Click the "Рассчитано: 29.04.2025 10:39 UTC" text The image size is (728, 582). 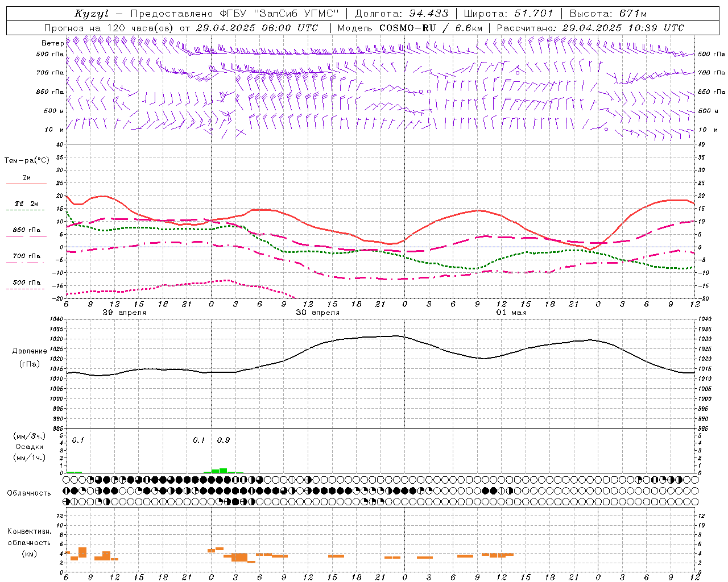[x=590, y=28]
